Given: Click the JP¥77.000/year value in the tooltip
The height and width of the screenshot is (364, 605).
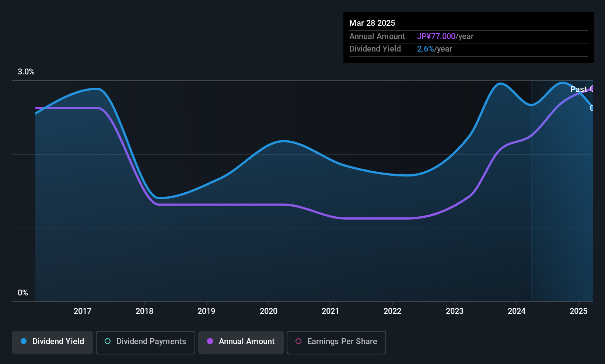Looking at the screenshot, I should (x=445, y=36).
